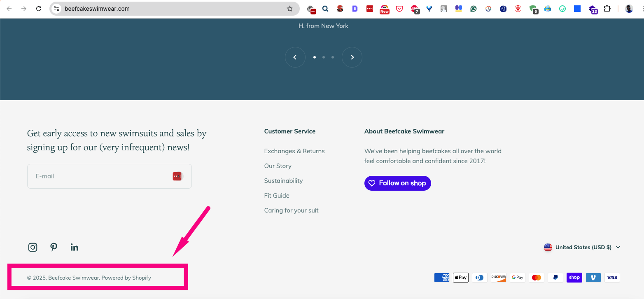Screen dimensions: 644x299
Task: Open the Grammarly extension
Action: 474,9
